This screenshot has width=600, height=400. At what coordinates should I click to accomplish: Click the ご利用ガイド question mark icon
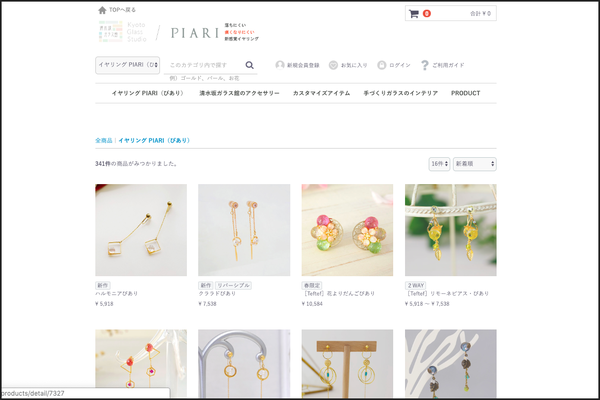coord(424,65)
